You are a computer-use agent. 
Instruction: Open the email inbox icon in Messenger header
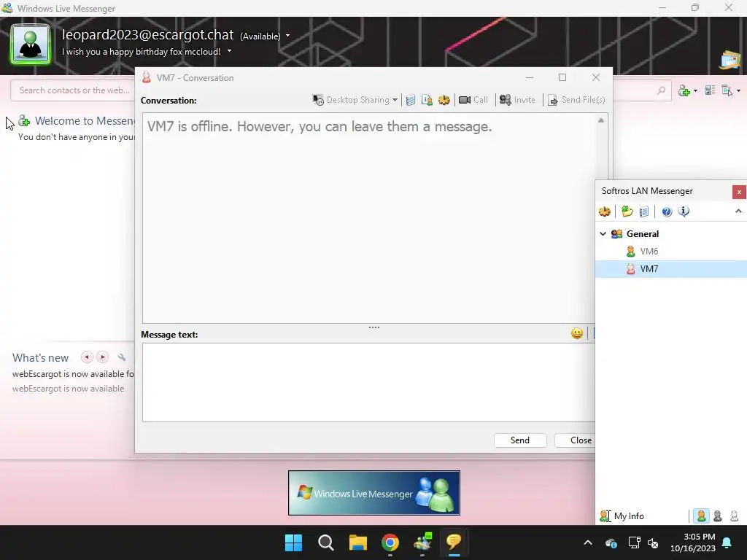730,60
